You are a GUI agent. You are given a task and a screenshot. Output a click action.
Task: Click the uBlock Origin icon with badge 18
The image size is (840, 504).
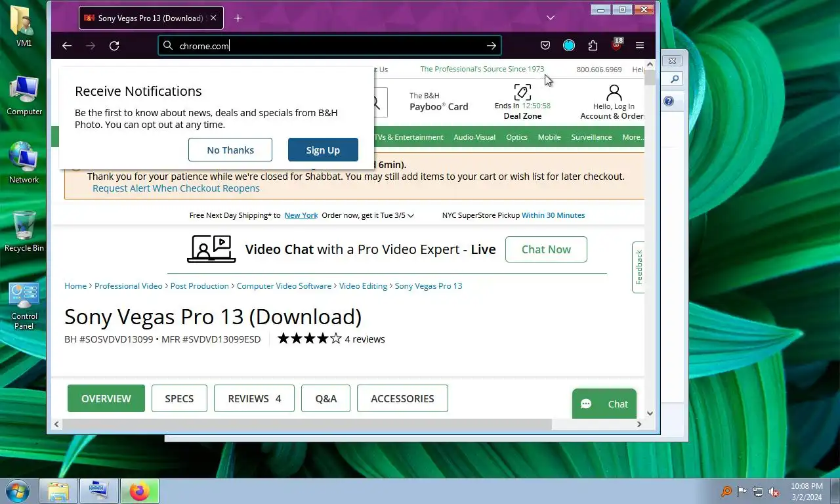[x=616, y=44]
